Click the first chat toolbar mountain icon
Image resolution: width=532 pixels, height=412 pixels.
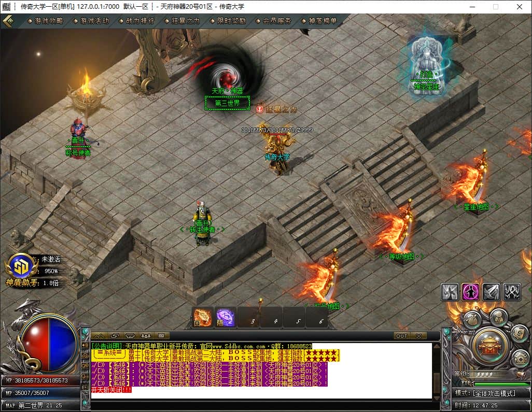click(100, 336)
